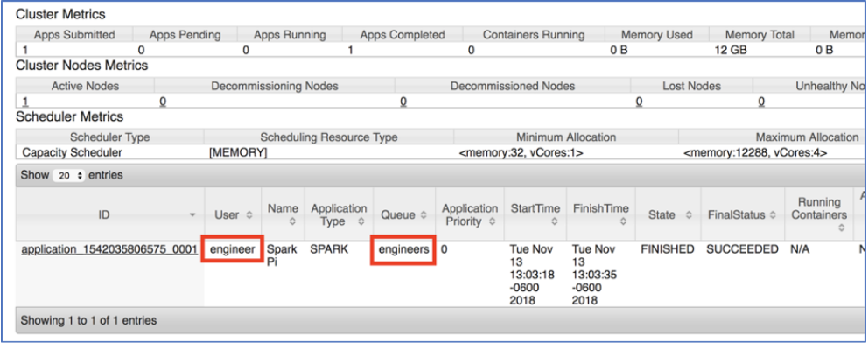868x343 pixels.
Task: Sort table by ID column
Action: (x=109, y=214)
